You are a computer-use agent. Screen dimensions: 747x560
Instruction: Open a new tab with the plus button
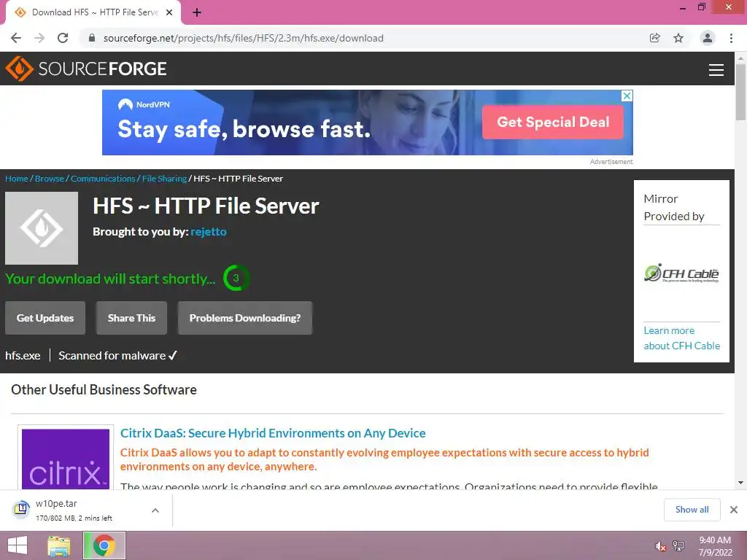coord(197,13)
